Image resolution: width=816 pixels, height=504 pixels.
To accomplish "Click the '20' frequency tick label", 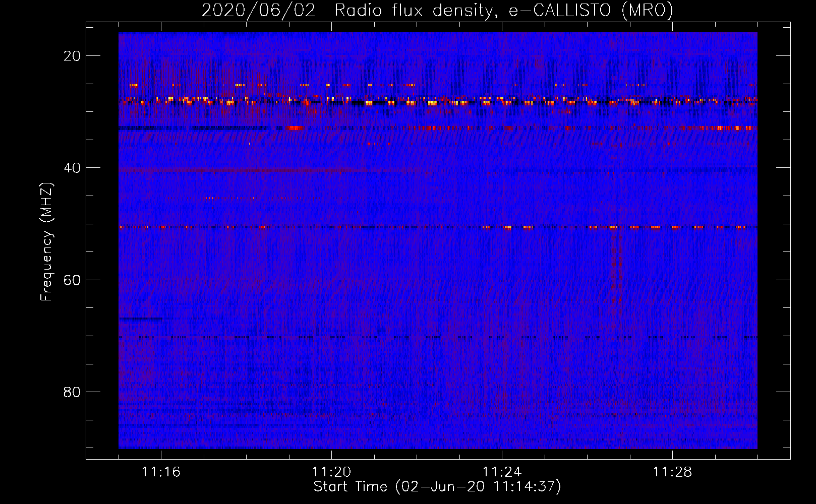I will [72, 56].
